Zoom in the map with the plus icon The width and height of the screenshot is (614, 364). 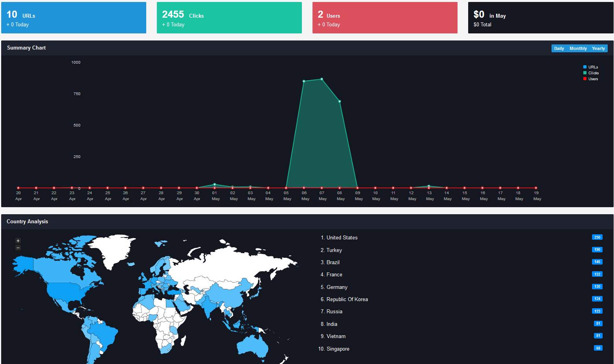pos(18,241)
